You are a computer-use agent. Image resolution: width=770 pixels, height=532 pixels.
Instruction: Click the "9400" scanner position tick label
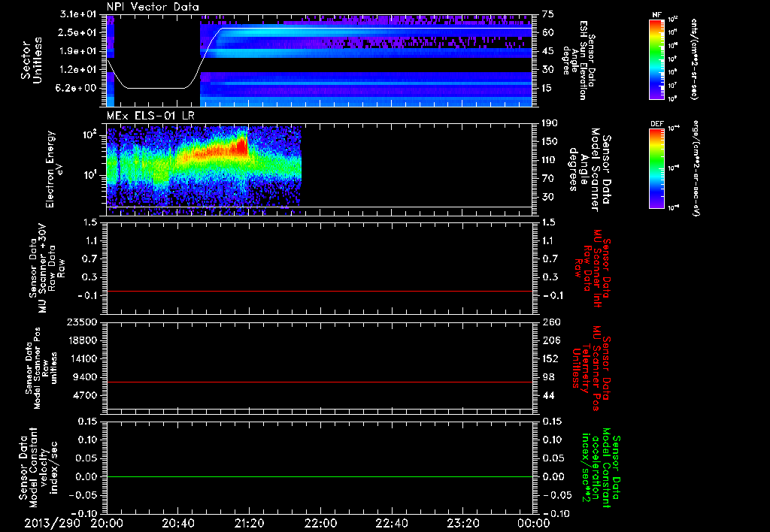click(x=85, y=377)
